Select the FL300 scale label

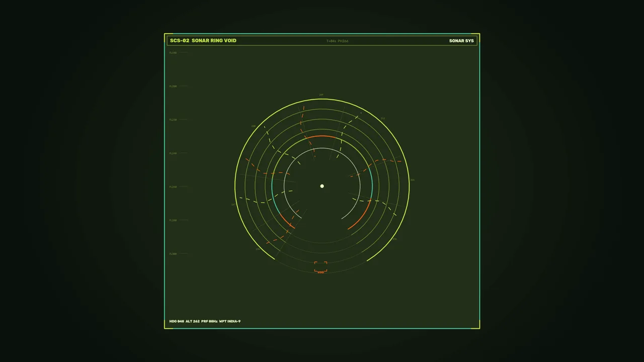(173, 254)
